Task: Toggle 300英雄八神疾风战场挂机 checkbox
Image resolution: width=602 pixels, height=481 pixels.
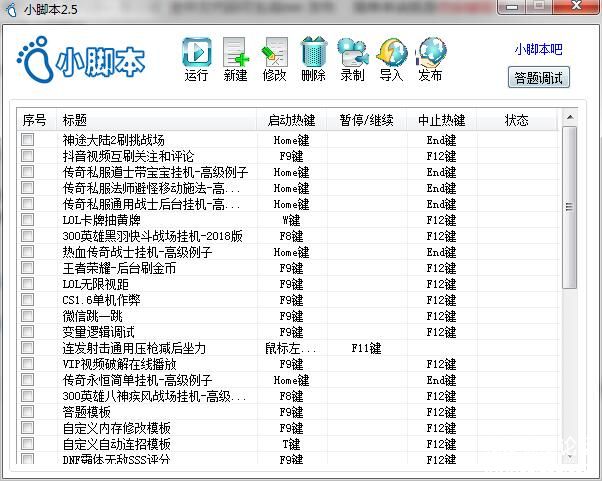Action: (28, 396)
